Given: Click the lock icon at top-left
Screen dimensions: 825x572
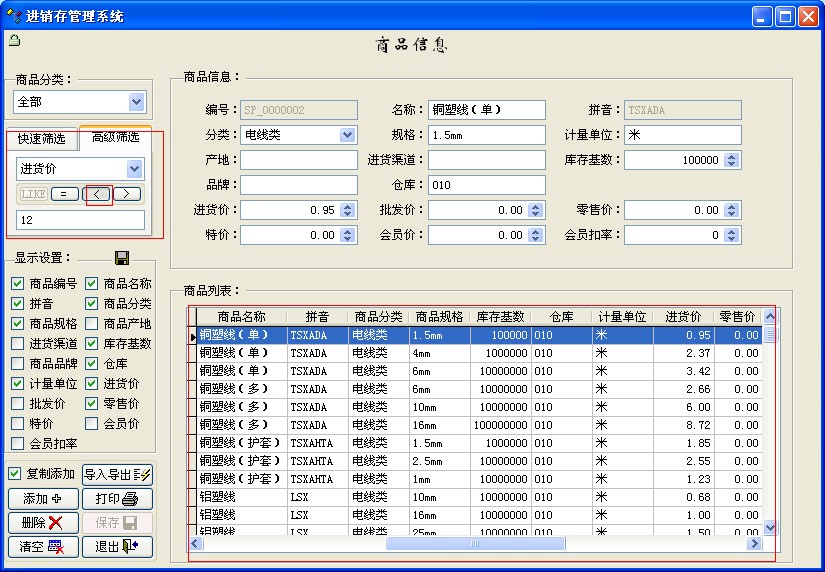Looking at the screenshot, I should (x=14, y=40).
